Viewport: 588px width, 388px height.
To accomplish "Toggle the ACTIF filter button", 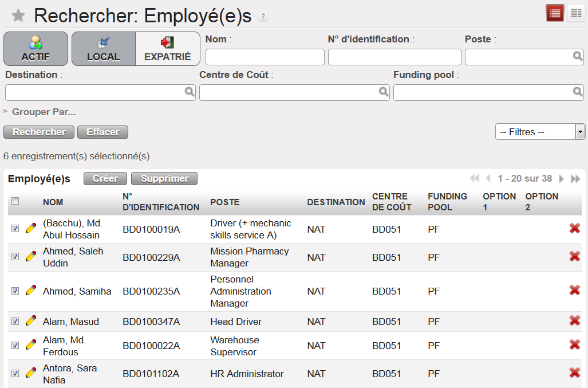I will click(35, 49).
